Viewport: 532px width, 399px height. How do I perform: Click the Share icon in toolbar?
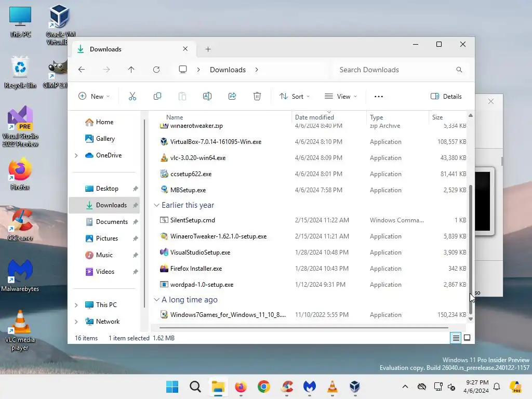pyautogui.click(x=232, y=96)
